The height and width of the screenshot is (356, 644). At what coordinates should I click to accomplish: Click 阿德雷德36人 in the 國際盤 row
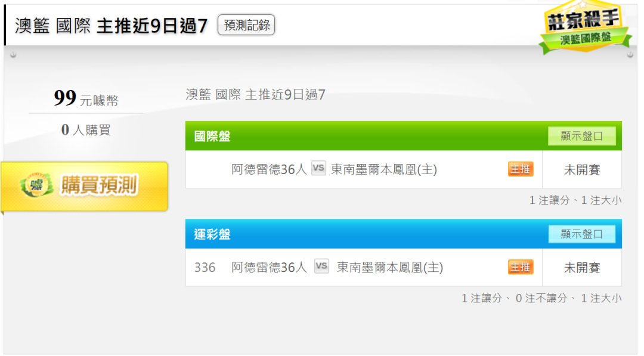269,169
